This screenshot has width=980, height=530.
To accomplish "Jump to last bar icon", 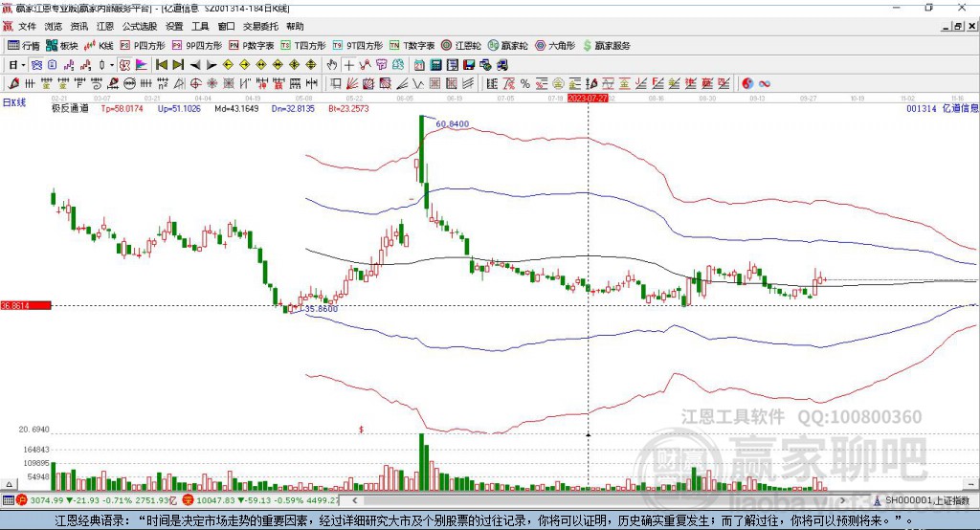I will [178, 65].
